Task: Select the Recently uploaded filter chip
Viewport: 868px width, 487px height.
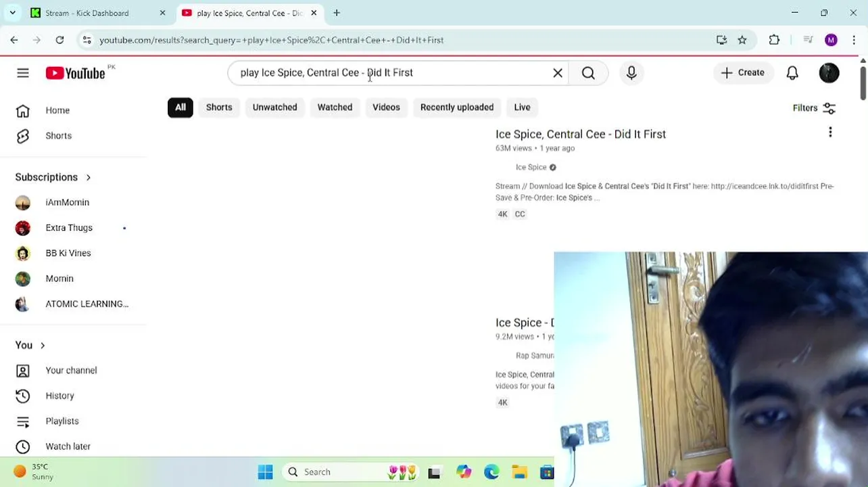Action: 457,108
